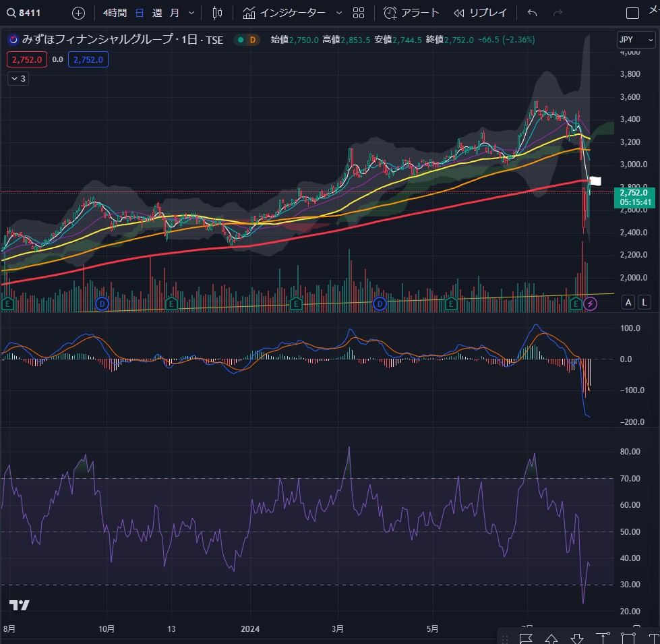
Task: Click the −66.5 (−2.36%) change text
Action: click(506, 40)
